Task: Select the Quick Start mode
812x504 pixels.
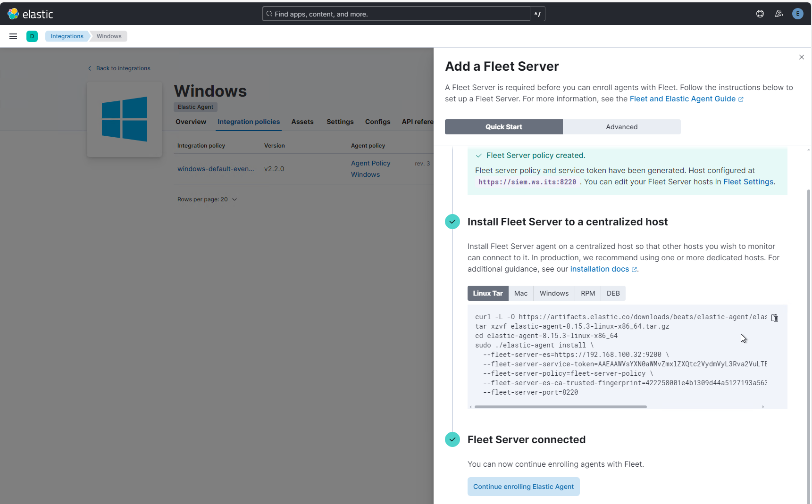Action: click(504, 127)
